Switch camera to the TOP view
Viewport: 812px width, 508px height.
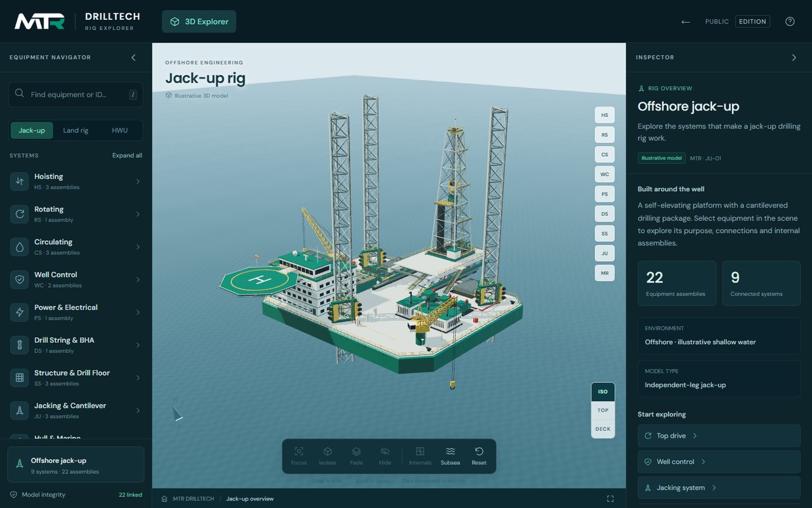603,410
